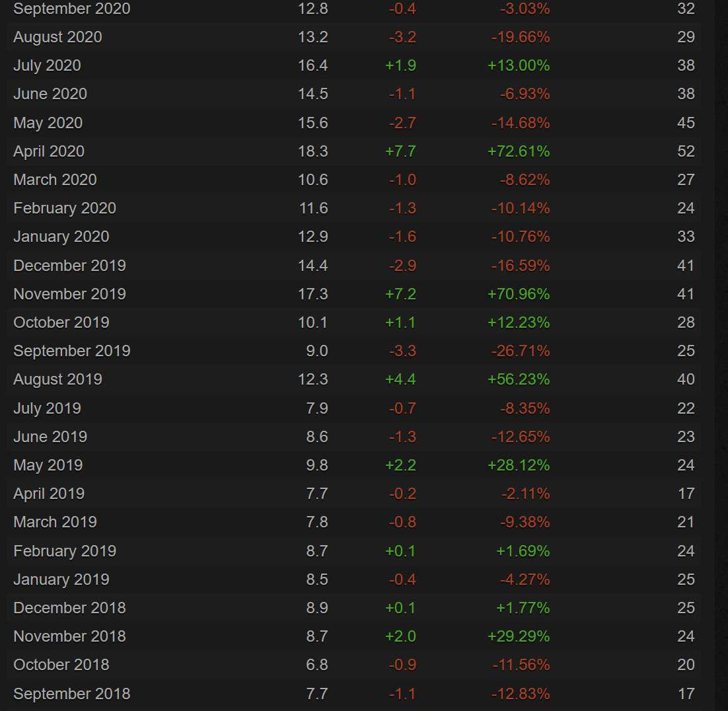Select the September 2019 month cell

[72, 351]
